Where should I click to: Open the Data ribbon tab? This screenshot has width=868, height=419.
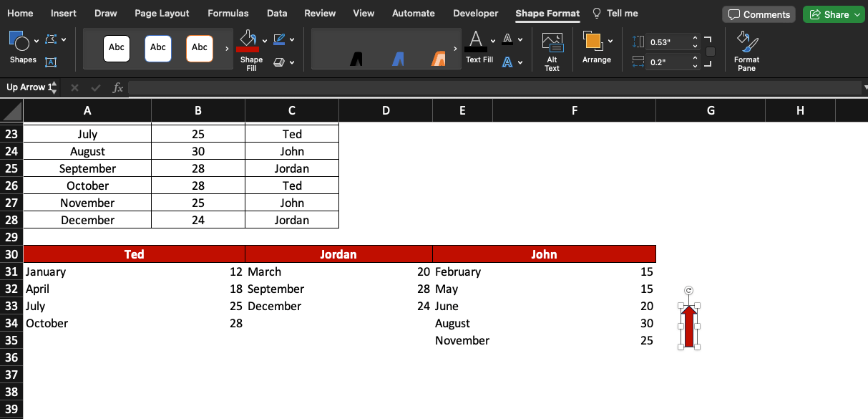tap(277, 13)
